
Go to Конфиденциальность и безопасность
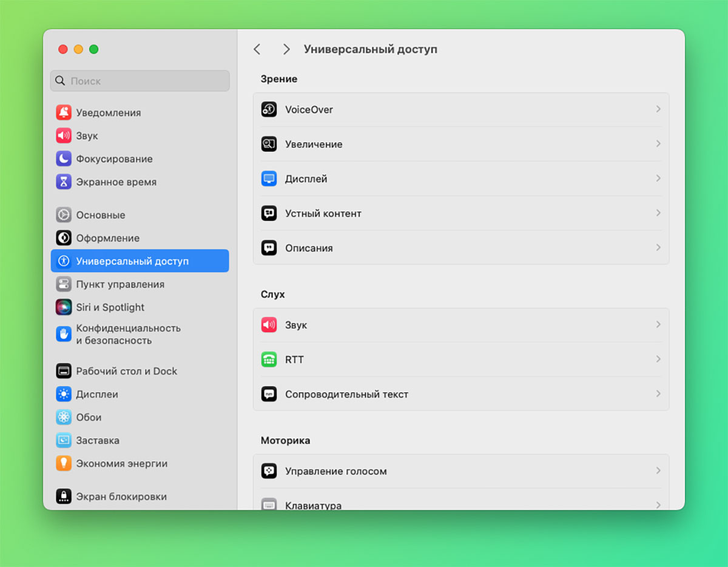[128, 334]
